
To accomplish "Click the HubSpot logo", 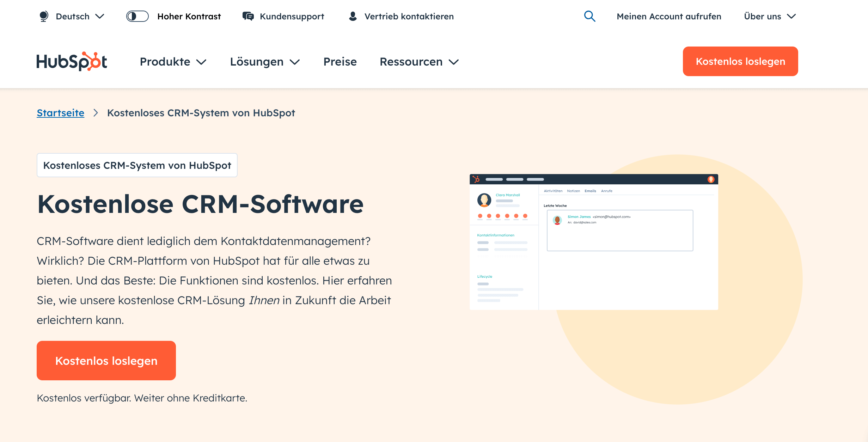I will click(x=72, y=61).
